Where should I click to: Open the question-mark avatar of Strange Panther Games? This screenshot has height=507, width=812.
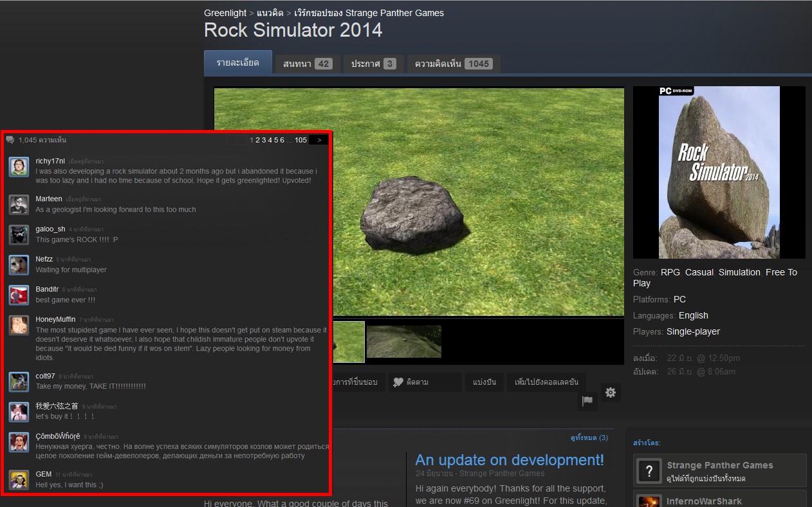[649, 471]
